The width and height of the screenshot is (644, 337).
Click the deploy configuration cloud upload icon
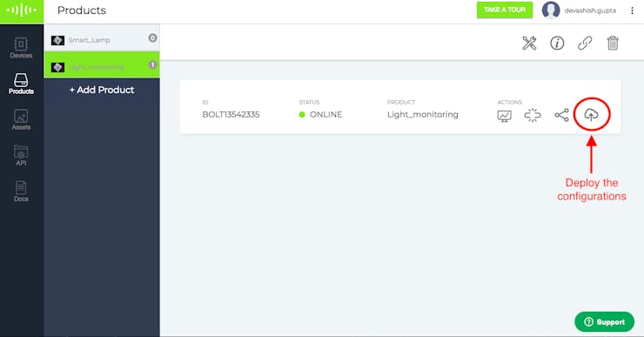coord(591,115)
